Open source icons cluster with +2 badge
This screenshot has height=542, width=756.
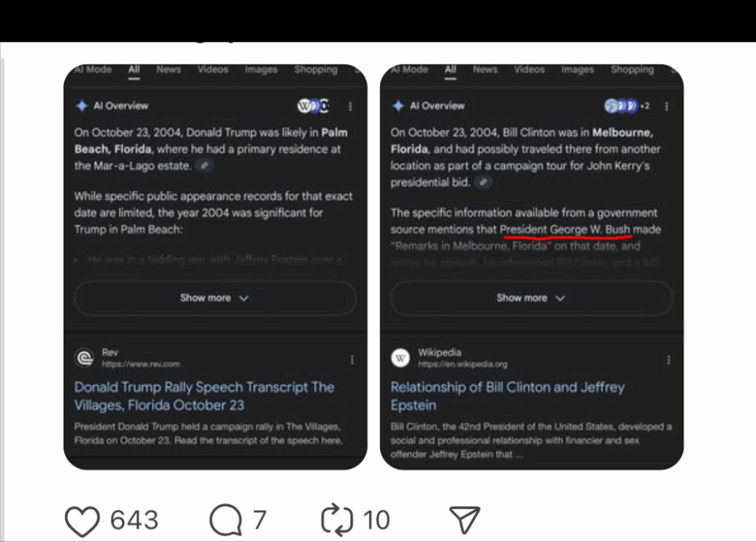pos(627,107)
